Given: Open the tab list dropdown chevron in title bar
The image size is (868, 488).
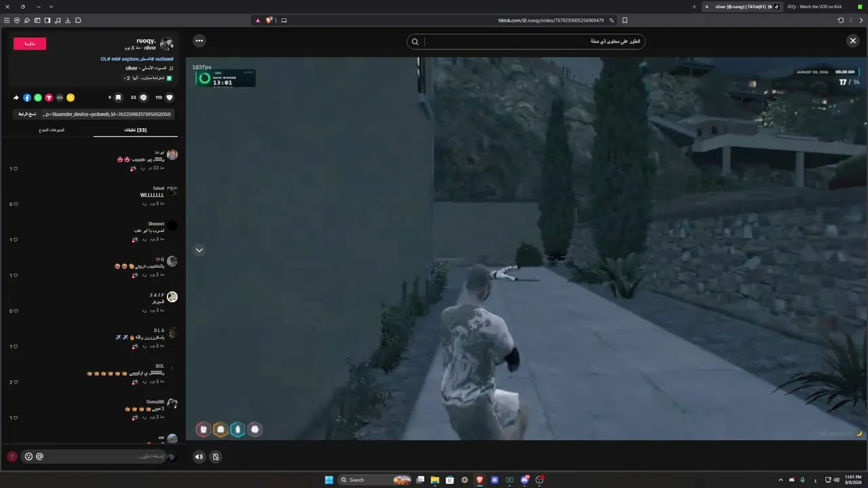Looking at the screenshot, I should coord(51,7).
